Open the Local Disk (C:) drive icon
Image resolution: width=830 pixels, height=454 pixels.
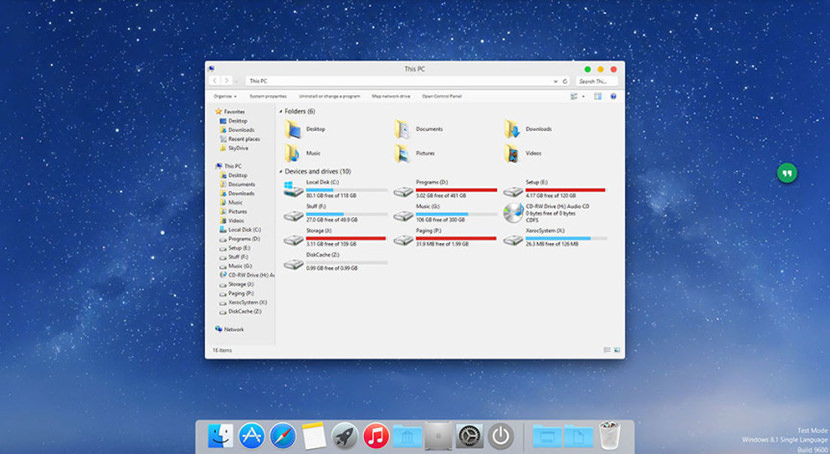(294, 187)
